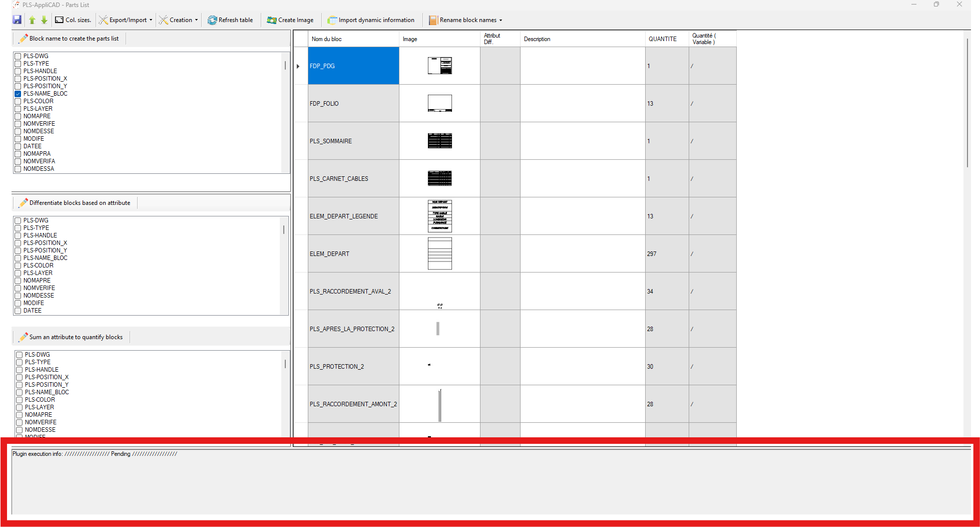Image resolution: width=980 pixels, height=527 pixels.
Task: Enable PLS-LAYER checkbox in Differentiate blocks list
Action: [x=18, y=273]
